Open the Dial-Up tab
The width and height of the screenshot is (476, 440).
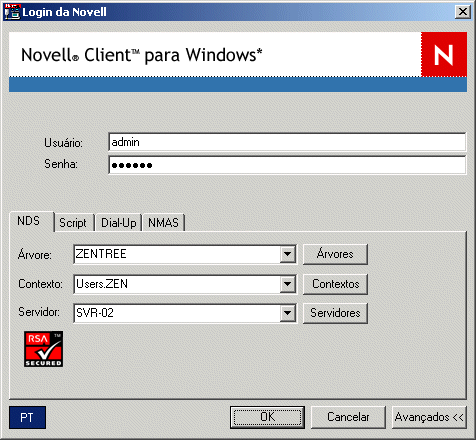(119, 223)
